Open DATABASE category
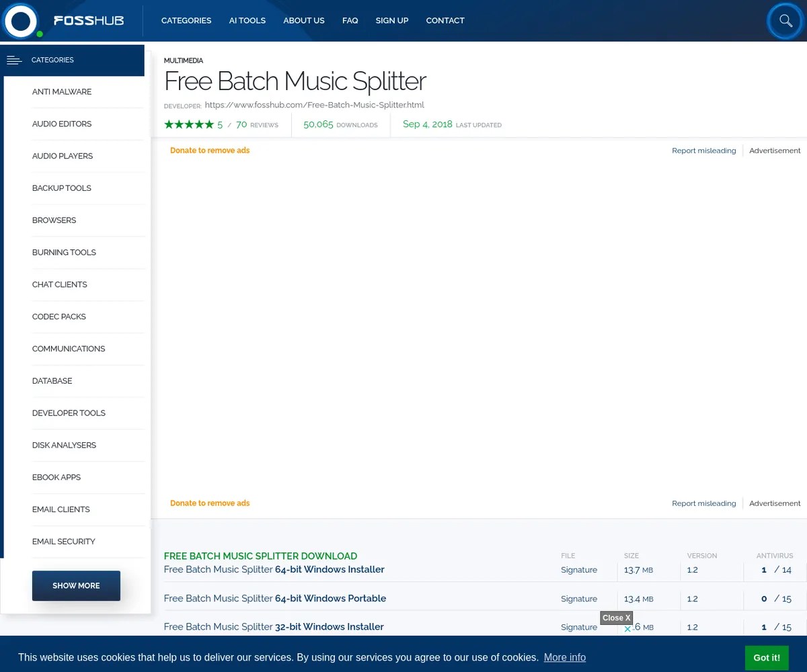This screenshot has width=807, height=672. (x=52, y=381)
